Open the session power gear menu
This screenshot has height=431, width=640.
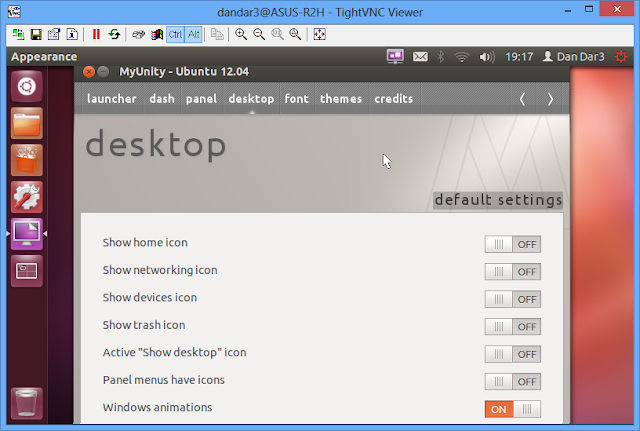coord(621,57)
